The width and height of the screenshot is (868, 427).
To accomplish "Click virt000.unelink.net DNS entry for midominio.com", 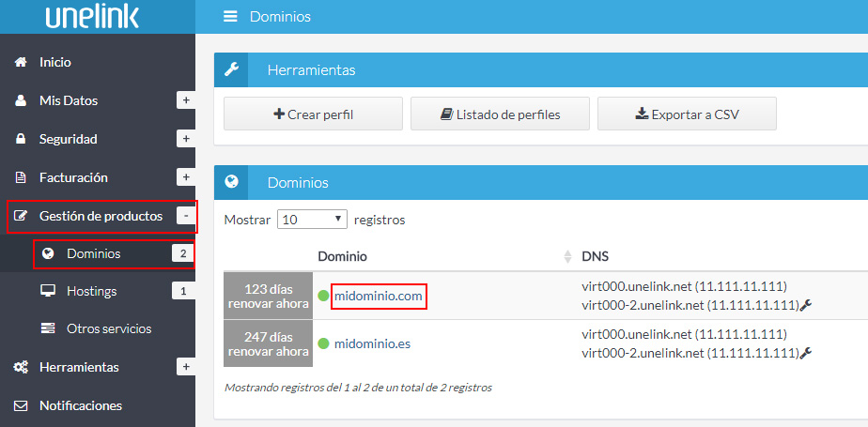I will pyautogui.click(x=684, y=287).
